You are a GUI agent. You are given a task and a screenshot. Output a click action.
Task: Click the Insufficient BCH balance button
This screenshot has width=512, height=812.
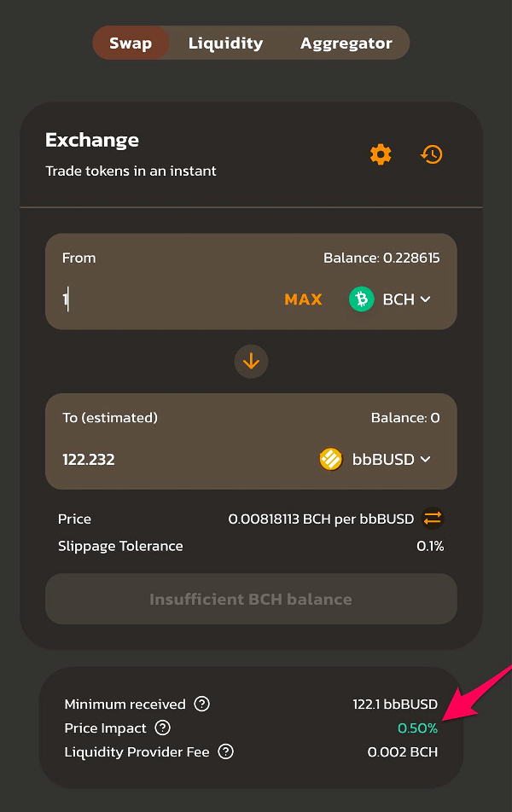(252, 599)
